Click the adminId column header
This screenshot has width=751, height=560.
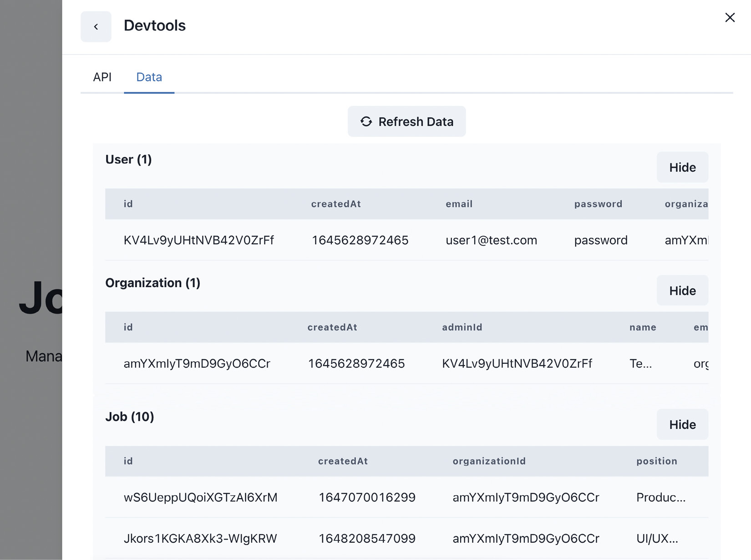pyautogui.click(x=462, y=327)
